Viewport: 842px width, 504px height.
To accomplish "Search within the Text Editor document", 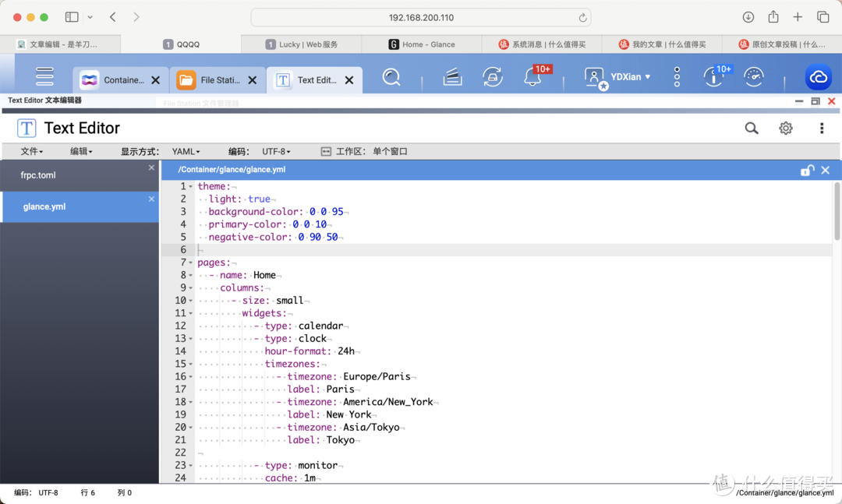I will (x=751, y=129).
